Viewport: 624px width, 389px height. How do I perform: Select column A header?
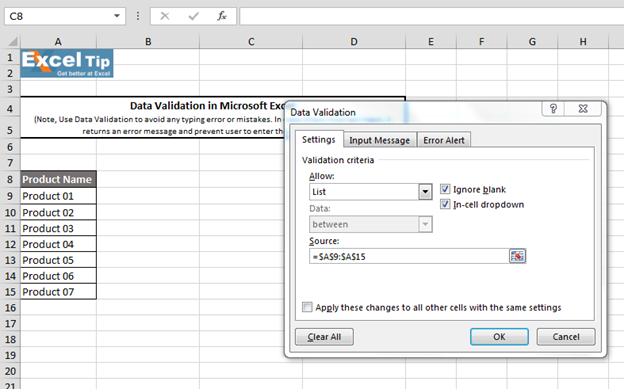click(x=58, y=41)
